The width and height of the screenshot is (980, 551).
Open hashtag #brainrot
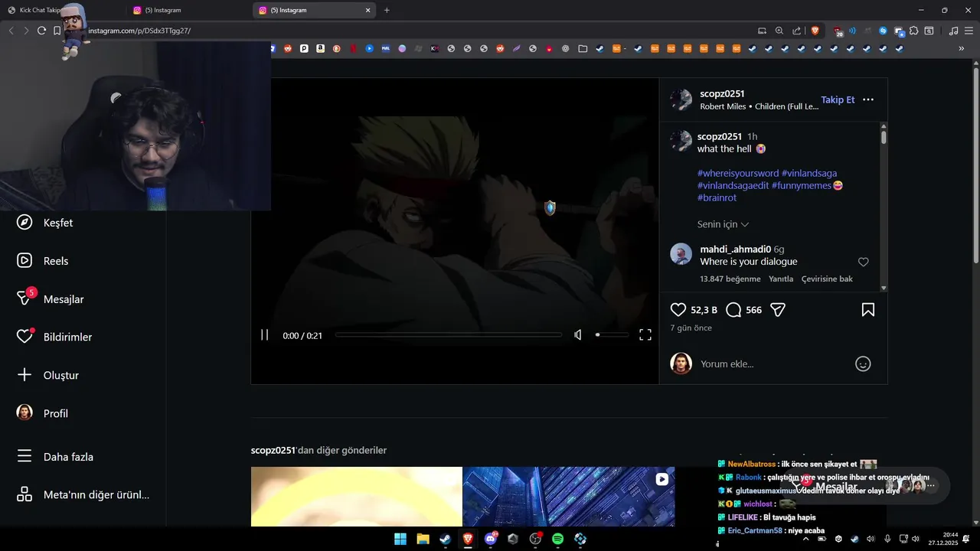coord(717,197)
